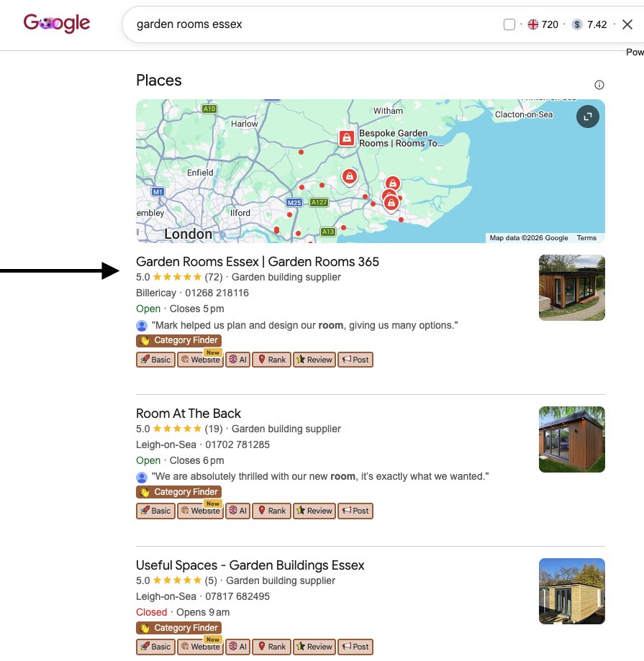Click the Google logo
The height and width of the screenshot is (661, 644).
tap(57, 23)
